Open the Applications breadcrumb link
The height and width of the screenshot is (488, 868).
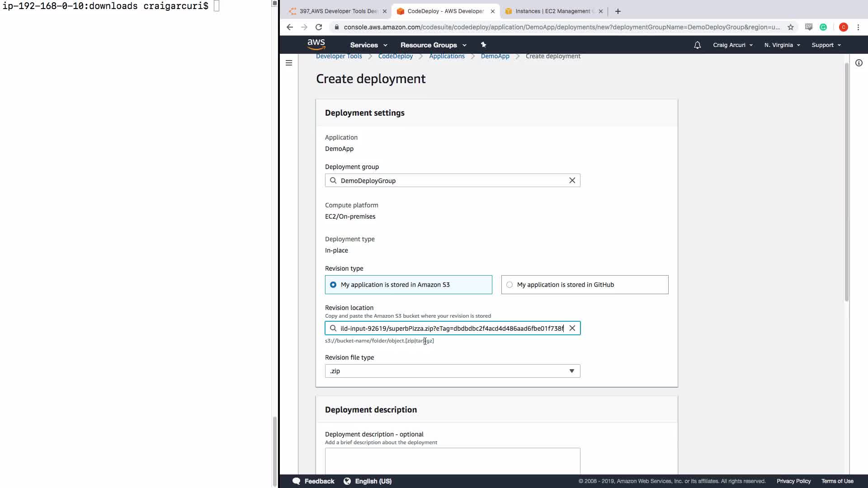(x=447, y=56)
